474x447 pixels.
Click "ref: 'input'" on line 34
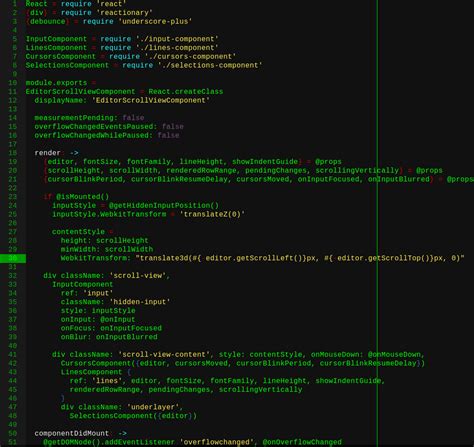pyautogui.click(x=87, y=293)
